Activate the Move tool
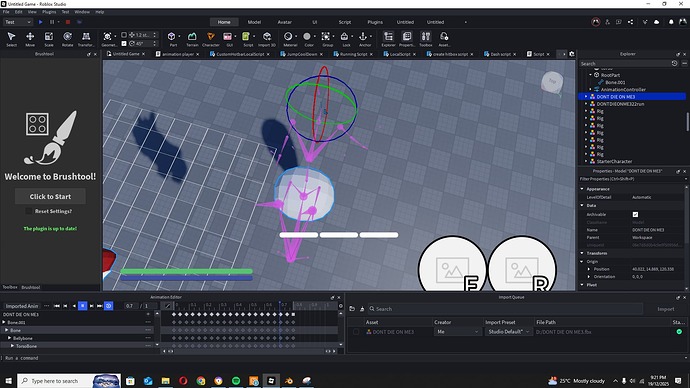690x388 pixels. (30, 39)
